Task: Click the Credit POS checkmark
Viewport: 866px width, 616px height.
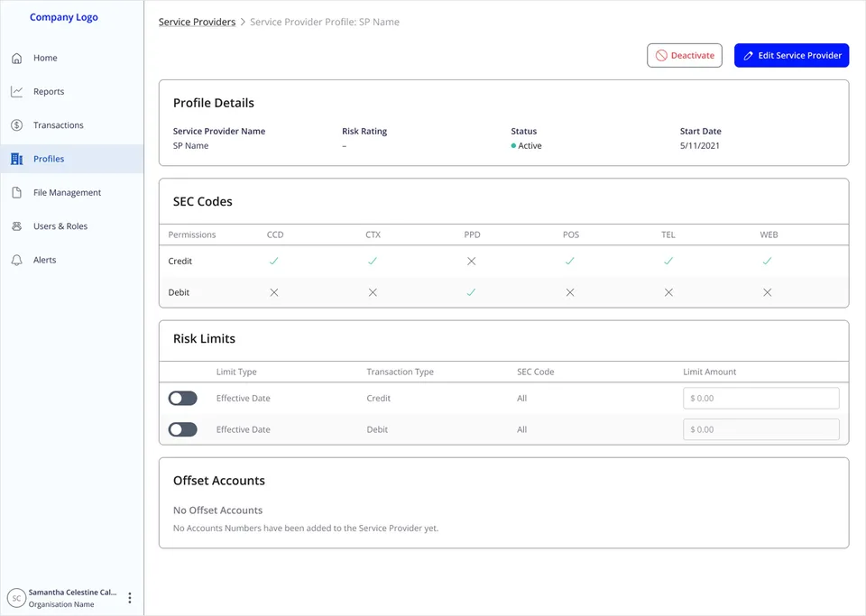Action: pyautogui.click(x=570, y=261)
